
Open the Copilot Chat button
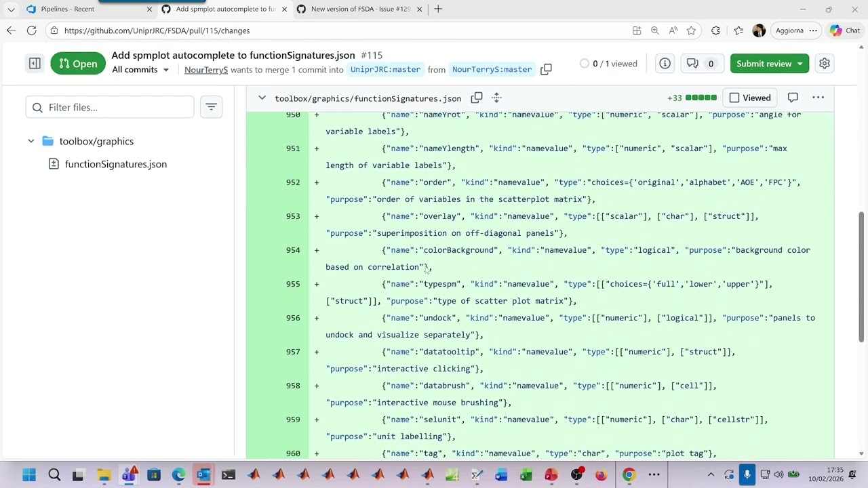click(845, 30)
